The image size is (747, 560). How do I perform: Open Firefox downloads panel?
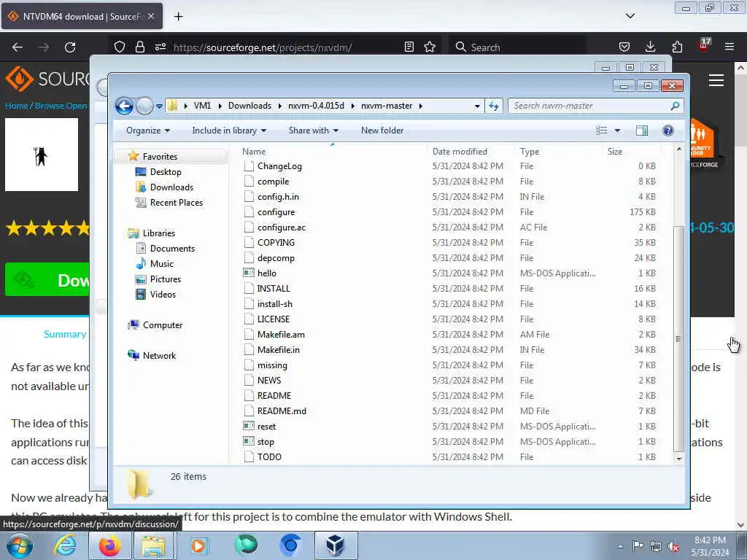650,47
